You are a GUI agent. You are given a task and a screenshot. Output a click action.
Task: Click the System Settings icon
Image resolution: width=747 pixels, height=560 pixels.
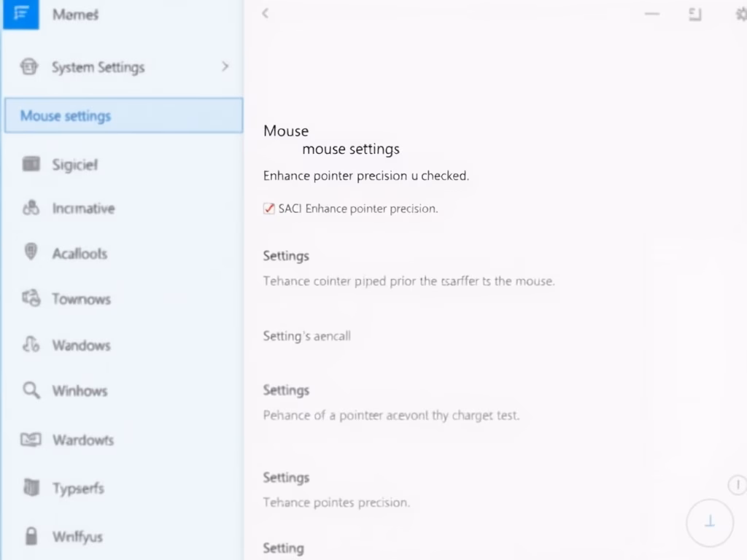(29, 66)
